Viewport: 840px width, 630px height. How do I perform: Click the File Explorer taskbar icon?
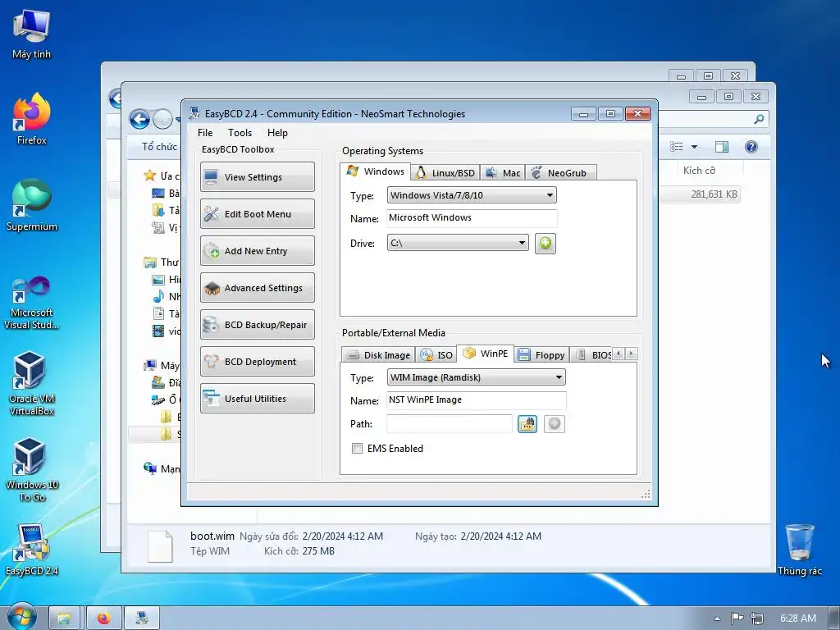64,619
